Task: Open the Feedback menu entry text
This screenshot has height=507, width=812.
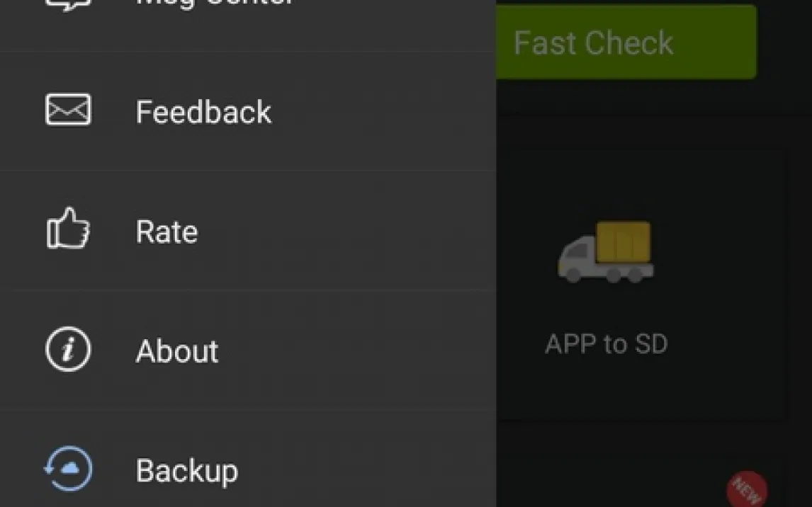Action: [x=203, y=112]
